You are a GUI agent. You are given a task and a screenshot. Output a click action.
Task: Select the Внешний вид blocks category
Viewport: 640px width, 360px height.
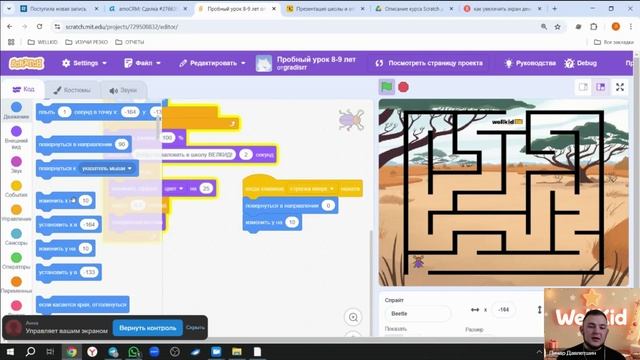(x=16, y=138)
